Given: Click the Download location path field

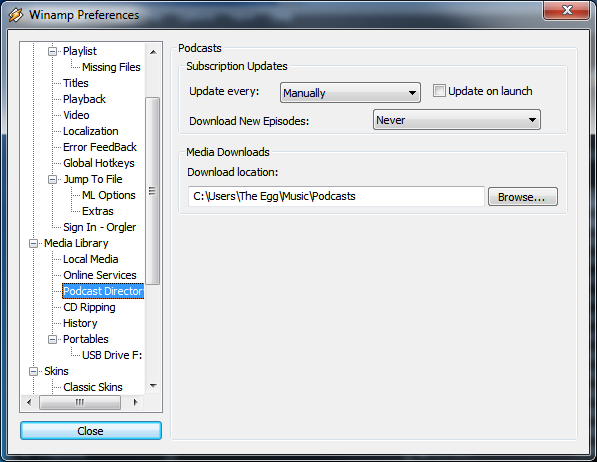Looking at the screenshot, I should (336, 196).
